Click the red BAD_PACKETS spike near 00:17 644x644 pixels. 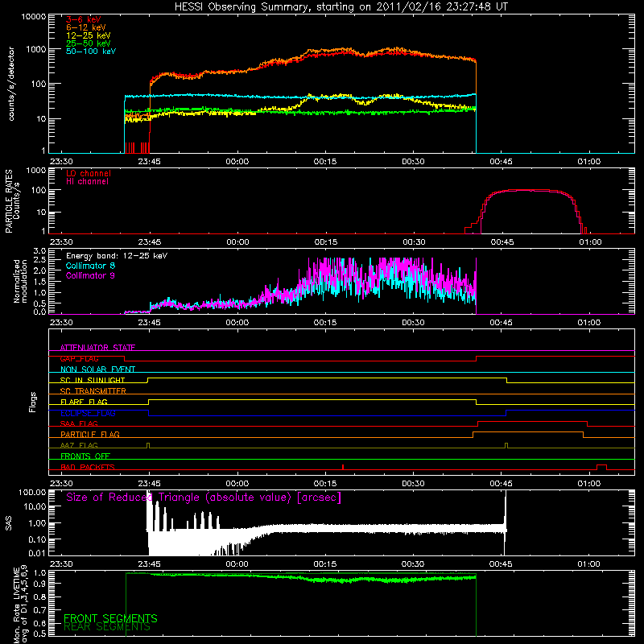point(343,467)
